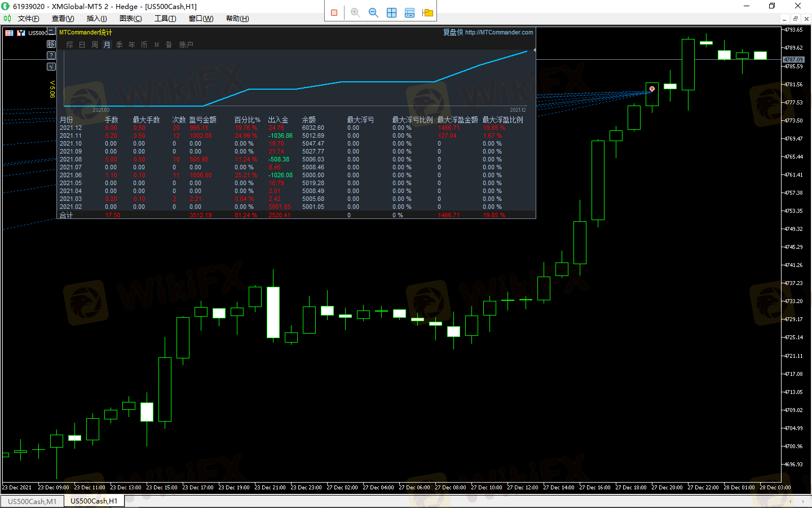Click the 移 move panel button
The image size is (812, 508).
coord(51,44)
